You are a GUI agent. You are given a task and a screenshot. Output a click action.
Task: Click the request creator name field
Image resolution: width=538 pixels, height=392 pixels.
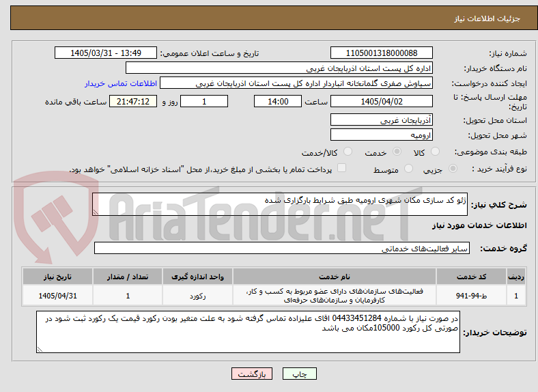pos(296,83)
